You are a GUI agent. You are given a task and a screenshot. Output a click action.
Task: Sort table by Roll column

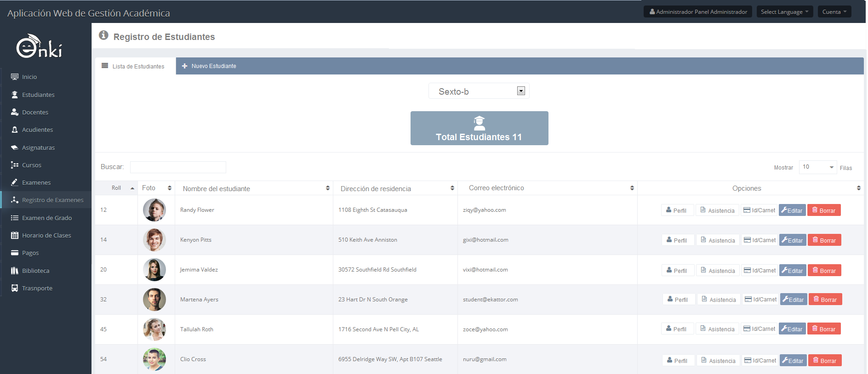pos(117,188)
